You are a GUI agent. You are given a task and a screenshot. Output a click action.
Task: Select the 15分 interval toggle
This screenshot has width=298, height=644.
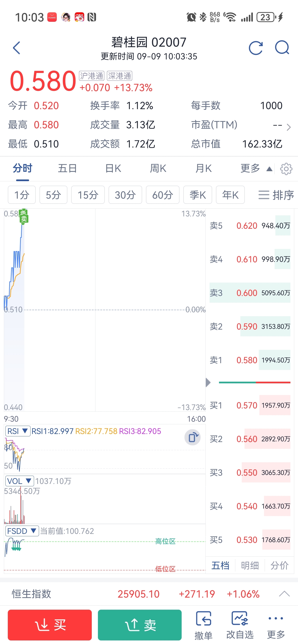(x=88, y=195)
